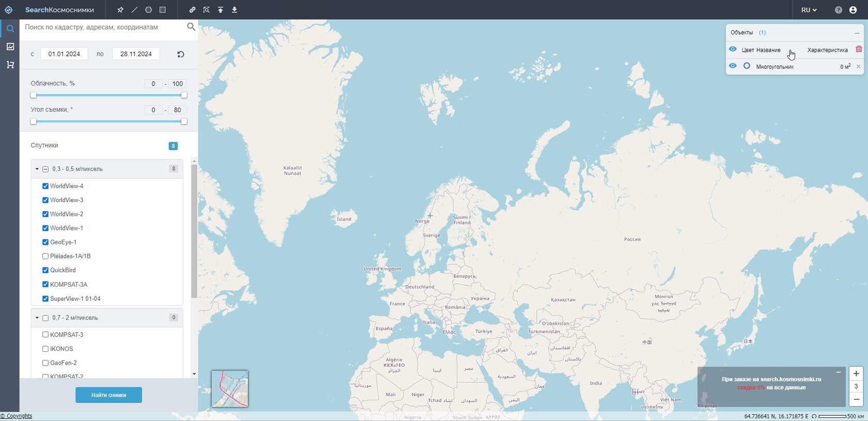Open the image results sidebar tab
This screenshot has height=421, width=868.
[x=10, y=46]
